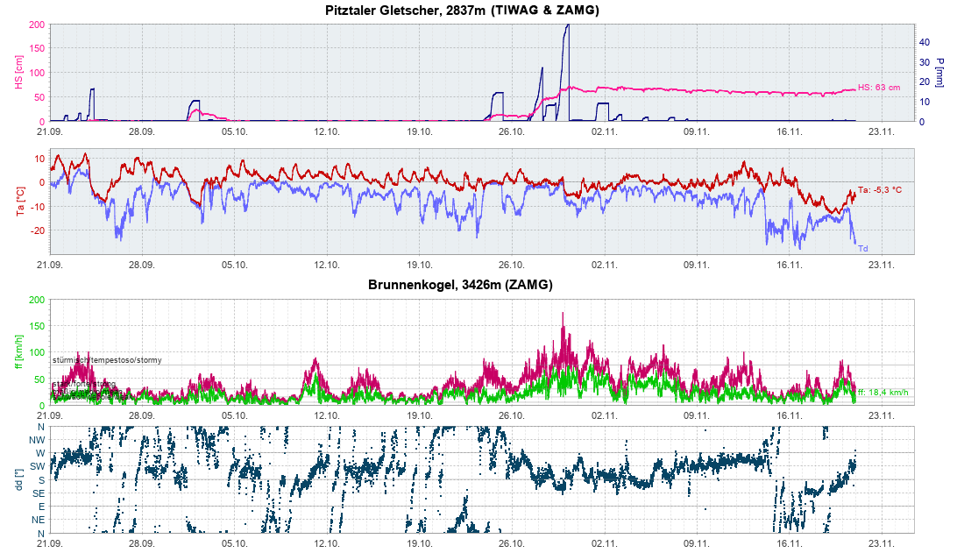Click the dd [°] axis label
Image resolution: width=964 pixels, height=560 pixels.
coord(18,479)
